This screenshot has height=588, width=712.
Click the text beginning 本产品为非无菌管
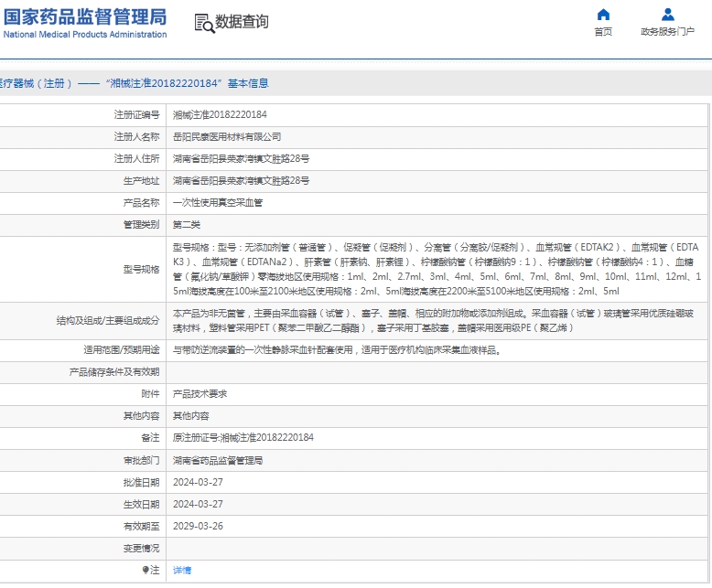pos(433,321)
